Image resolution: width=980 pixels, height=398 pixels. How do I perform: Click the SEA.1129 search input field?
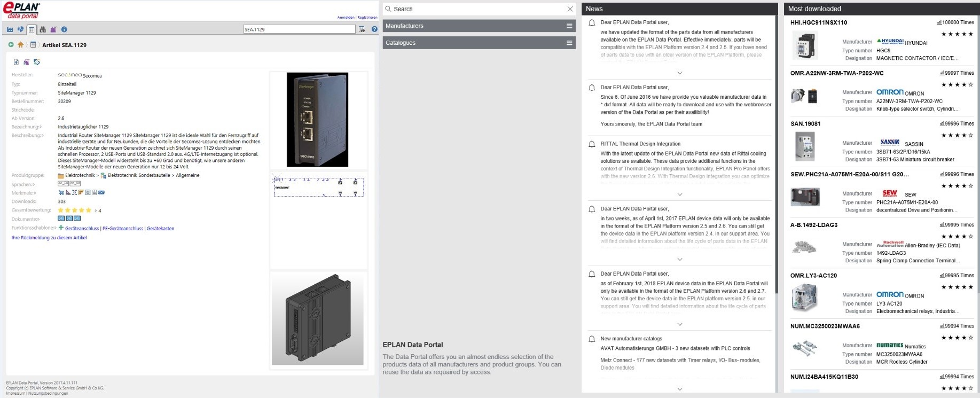pyautogui.click(x=299, y=29)
